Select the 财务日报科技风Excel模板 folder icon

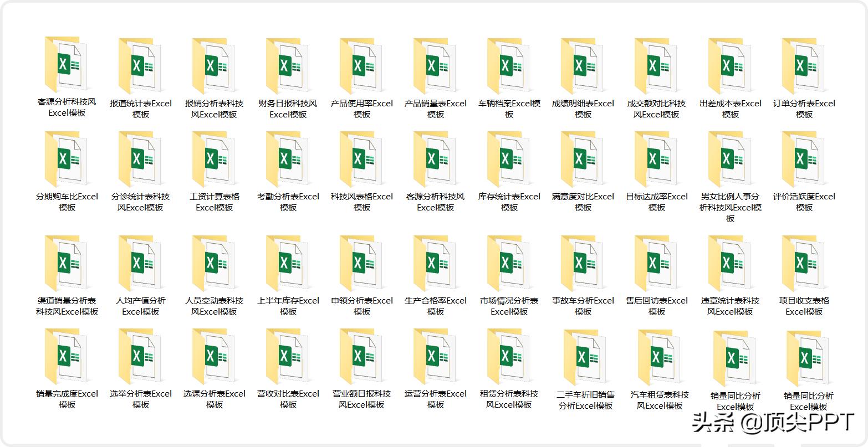[288, 65]
